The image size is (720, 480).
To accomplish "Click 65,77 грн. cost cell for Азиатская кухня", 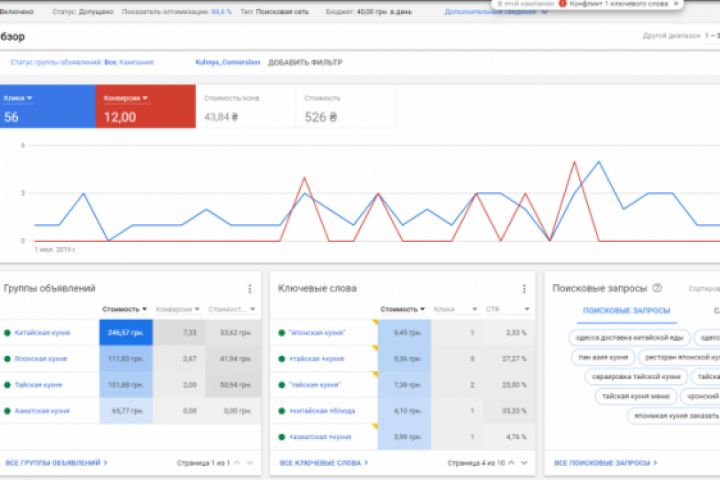I will pyautogui.click(x=126, y=411).
